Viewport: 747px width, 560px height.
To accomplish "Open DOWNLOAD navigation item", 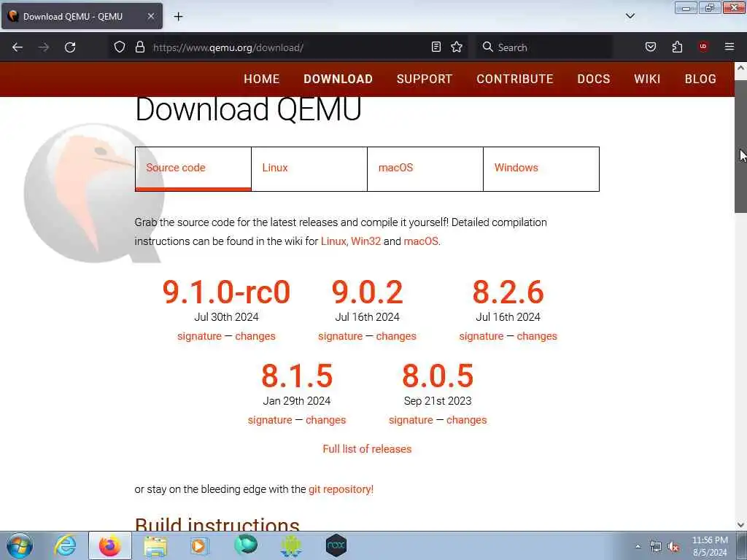I will tap(338, 79).
